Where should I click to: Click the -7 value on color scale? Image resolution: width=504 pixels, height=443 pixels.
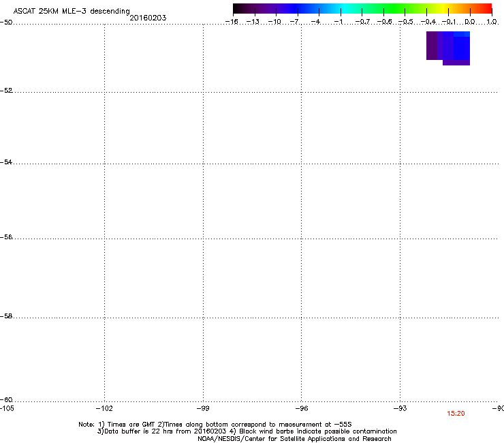(x=295, y=22)
